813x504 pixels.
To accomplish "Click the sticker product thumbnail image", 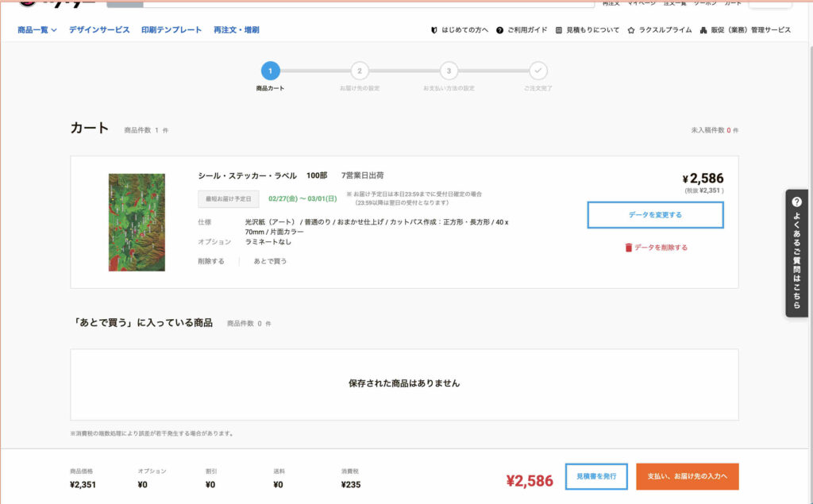I will (137, 222).
